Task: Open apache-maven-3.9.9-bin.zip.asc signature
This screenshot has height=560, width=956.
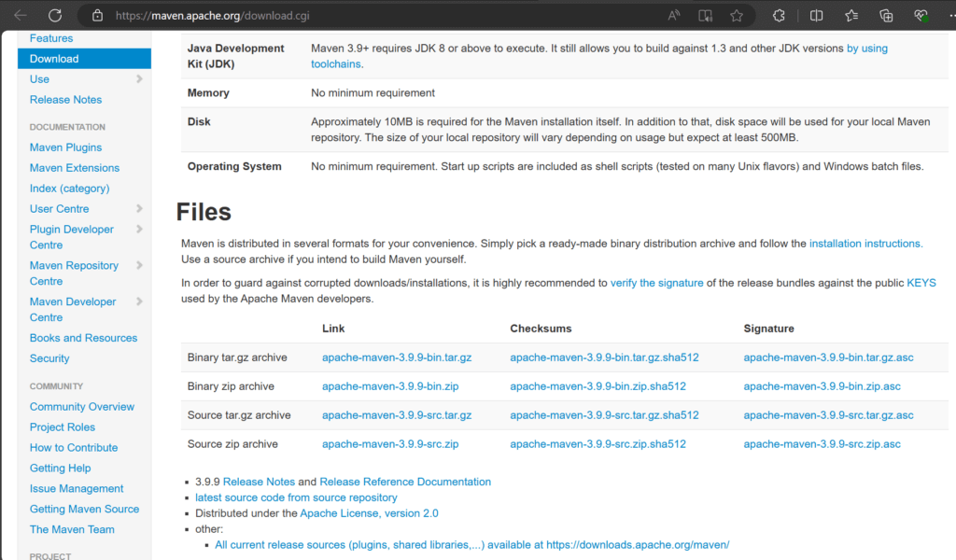Action: (x=822, y=386)
